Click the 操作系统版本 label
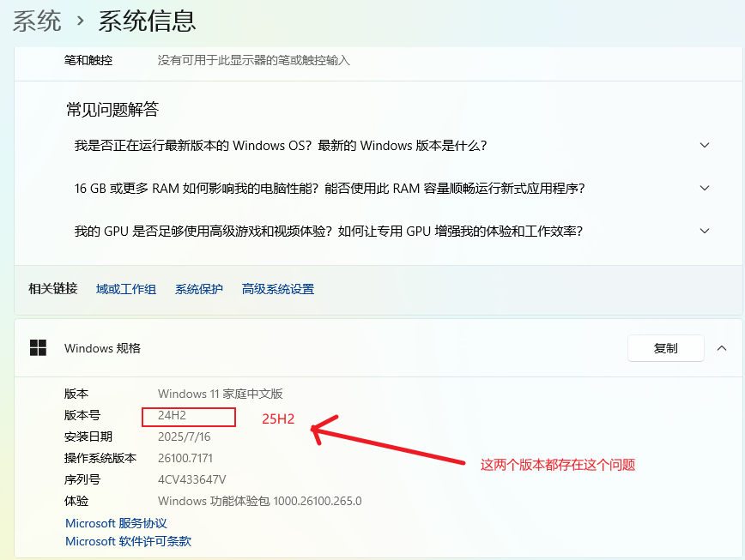745x560 pixels. (100, 458)
